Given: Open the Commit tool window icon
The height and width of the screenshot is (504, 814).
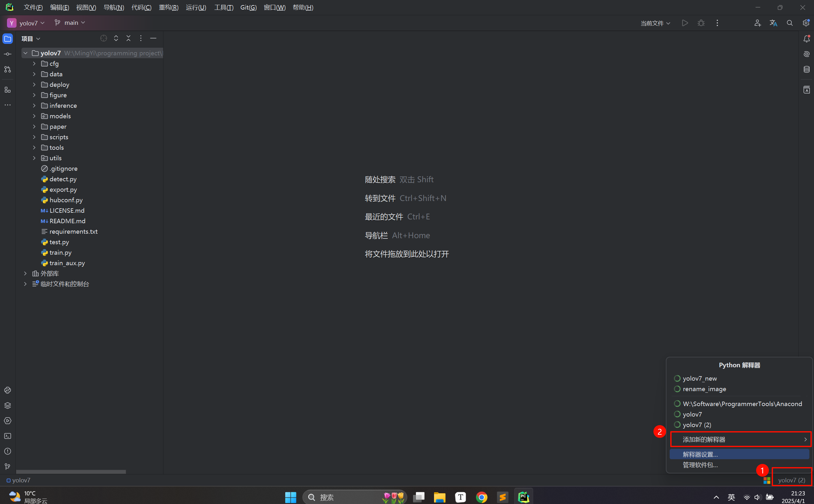Looking at the screenshot, I should click(x=8, y=54).
